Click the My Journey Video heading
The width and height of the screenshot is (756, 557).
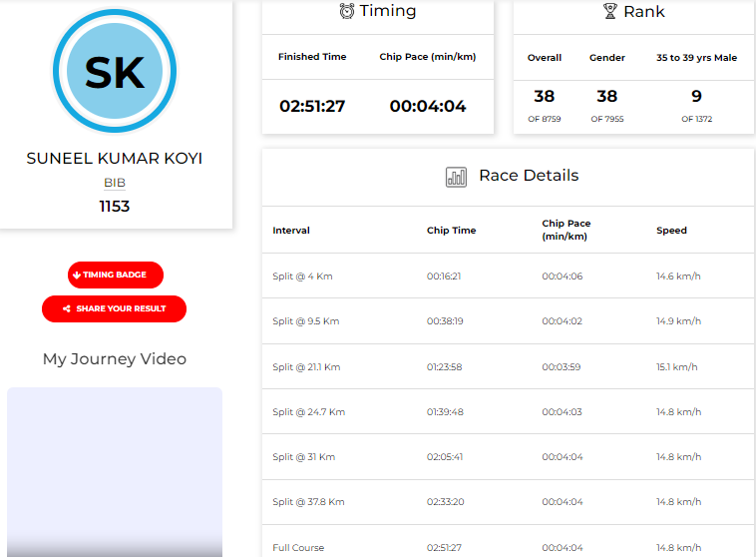pyautogui.click(x=115, y=358)
